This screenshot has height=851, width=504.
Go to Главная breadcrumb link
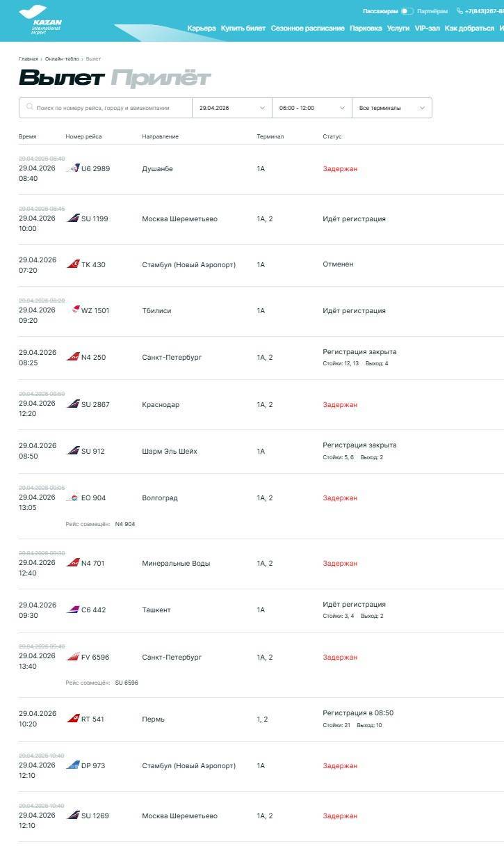[x=29, y=59]
